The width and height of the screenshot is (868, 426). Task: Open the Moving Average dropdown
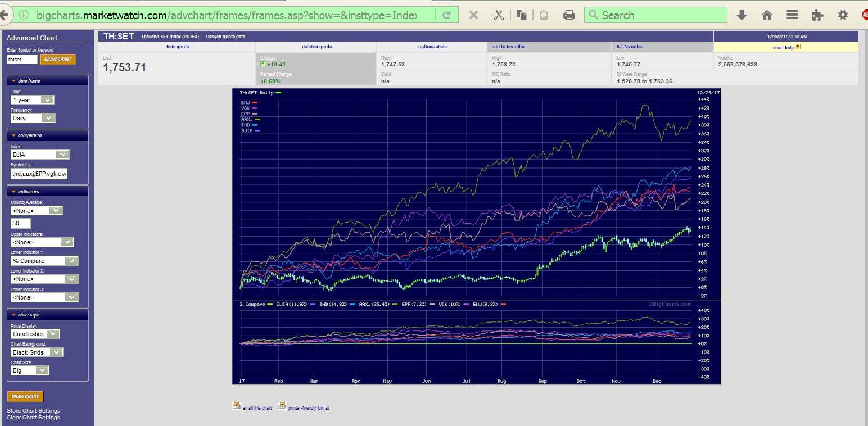tap(37, 210)
